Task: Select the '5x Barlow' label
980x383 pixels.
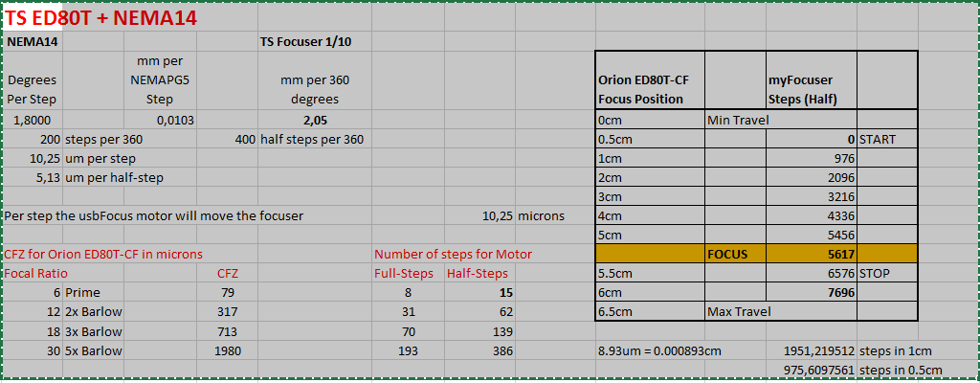Action: pyautogui.click(x=93, y=349)
